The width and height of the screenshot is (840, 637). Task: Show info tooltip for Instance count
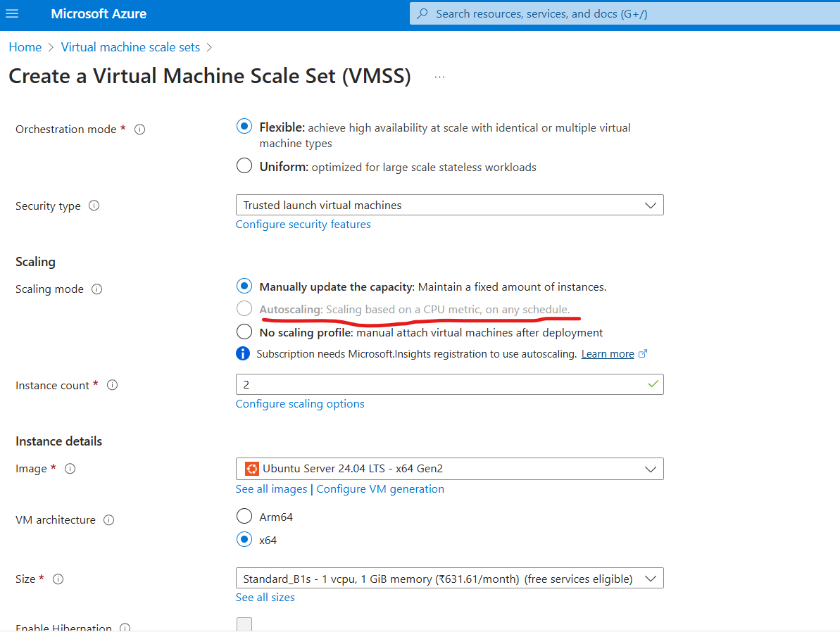point(113,385)
